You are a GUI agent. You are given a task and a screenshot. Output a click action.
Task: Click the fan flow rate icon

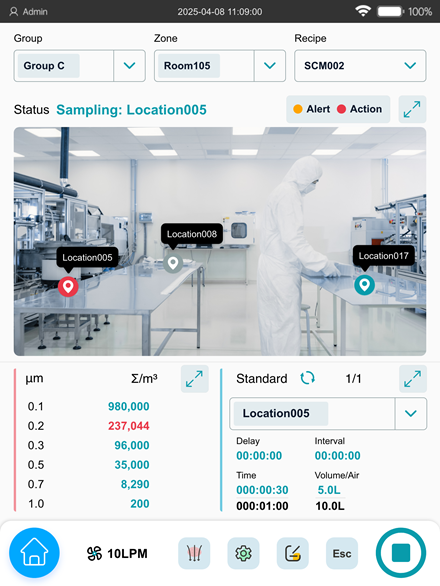tap(94, 553)
